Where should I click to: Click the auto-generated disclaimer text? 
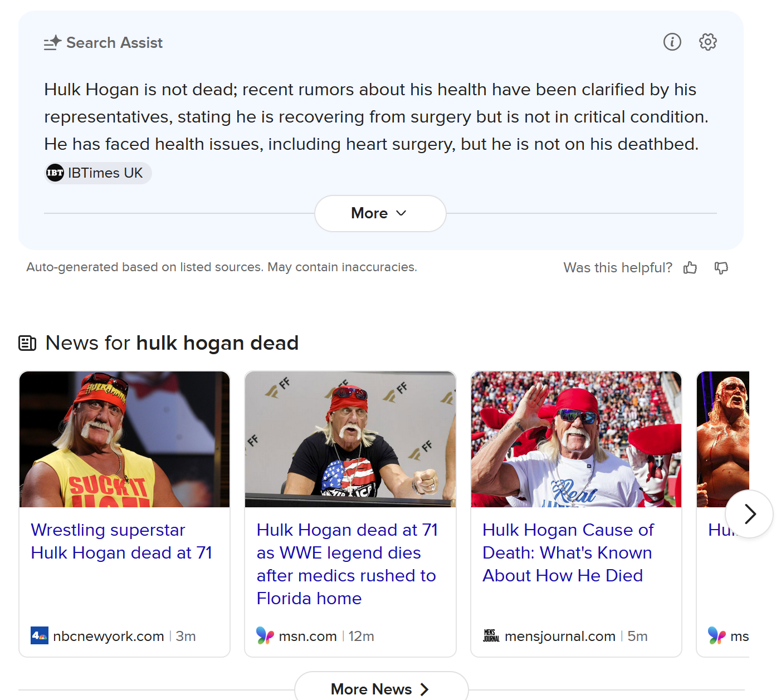222,267
